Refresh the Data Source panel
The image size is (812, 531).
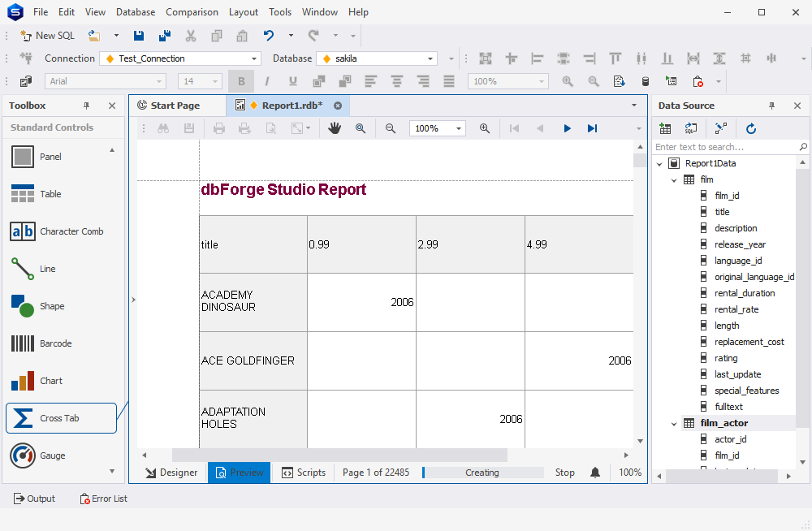(x=751, y=128)
